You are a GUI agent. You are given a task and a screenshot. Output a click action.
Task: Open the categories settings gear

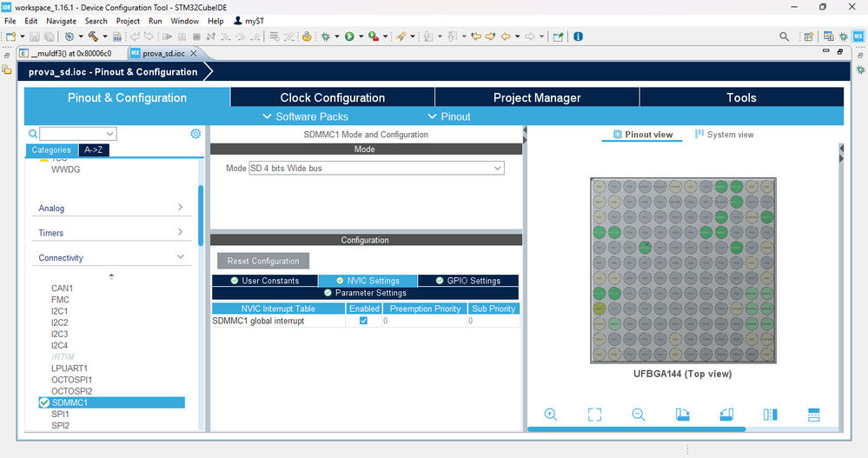click(x=195, y=134)
